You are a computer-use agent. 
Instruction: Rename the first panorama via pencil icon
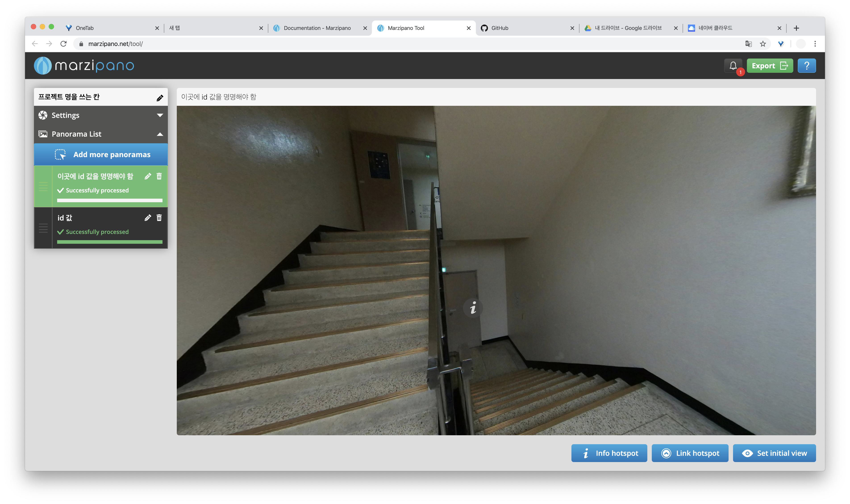point(147,176)
